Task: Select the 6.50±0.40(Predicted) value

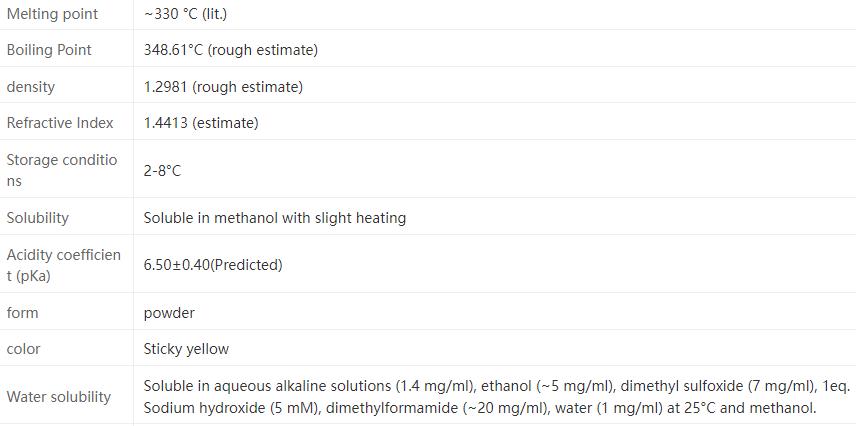Action: click(x=213, y=265)
